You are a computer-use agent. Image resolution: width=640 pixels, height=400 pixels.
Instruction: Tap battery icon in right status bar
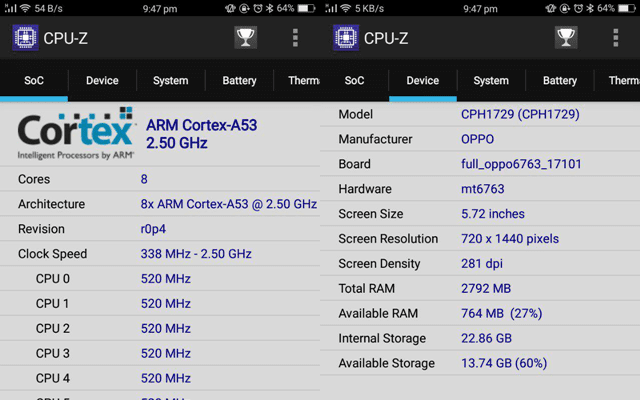click(627, 8)
